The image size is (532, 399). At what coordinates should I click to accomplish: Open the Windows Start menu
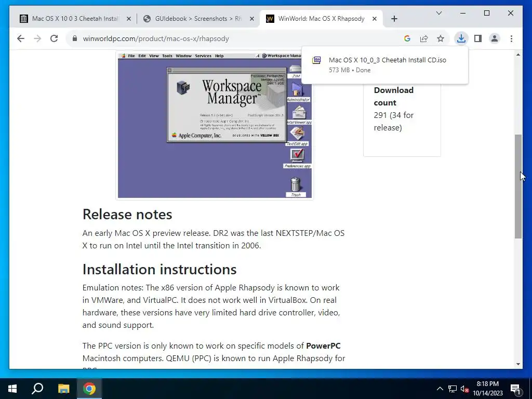tap(12, 389)
